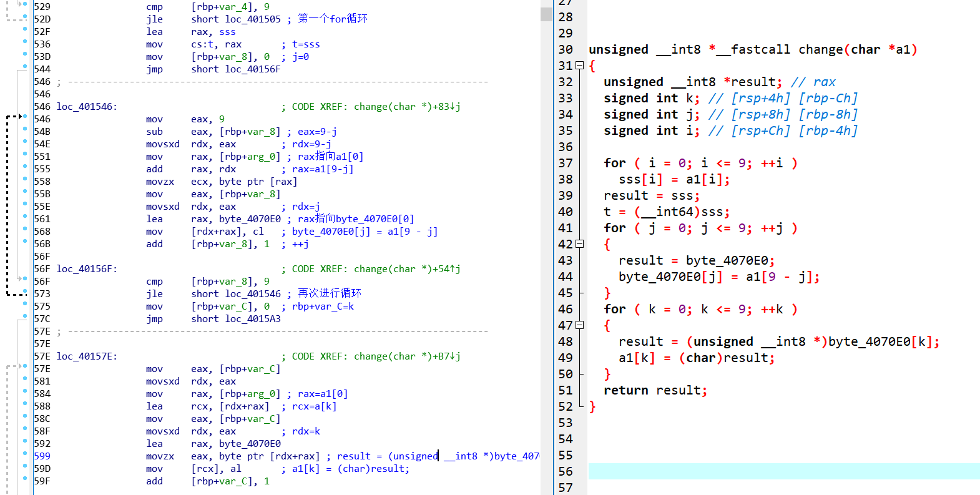Click 'return result;' on line 51

[x=655, y=390]
